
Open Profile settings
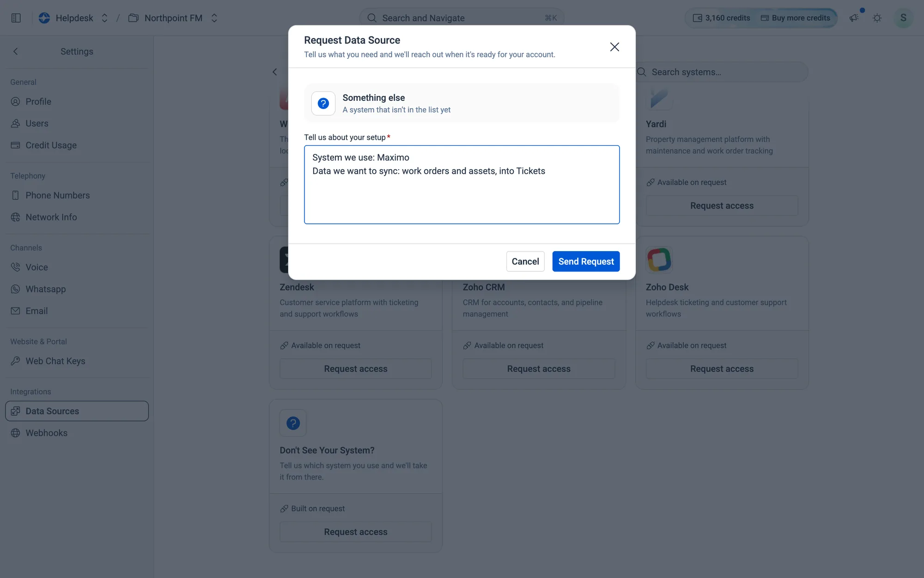click(77, 102)
